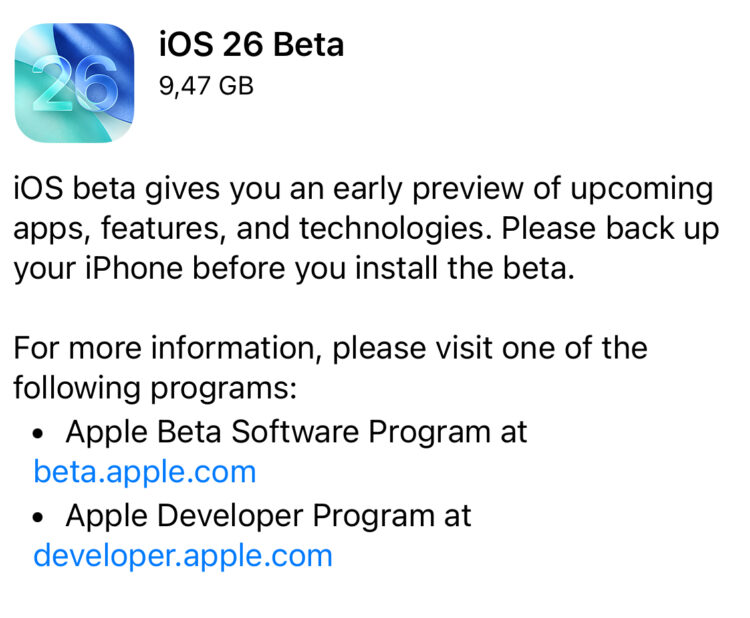Click the line starting 'apps, features, and'

(x=366, y=229)
